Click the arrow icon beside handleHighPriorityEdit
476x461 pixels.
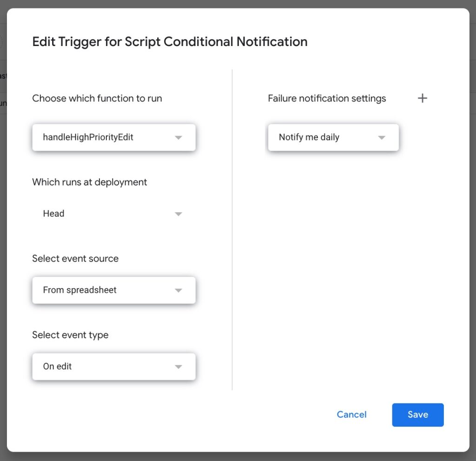tap(178, 138)
